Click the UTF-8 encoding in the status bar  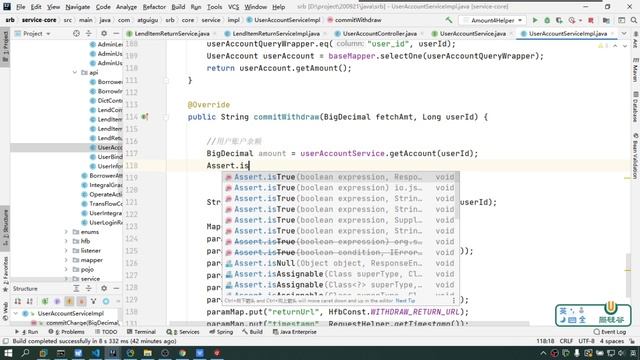coord(586,341)
